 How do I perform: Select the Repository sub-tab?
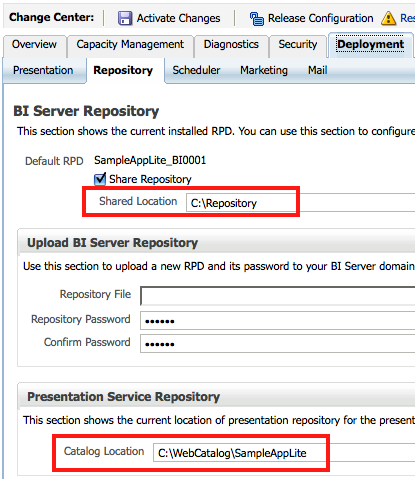point(123,70)
